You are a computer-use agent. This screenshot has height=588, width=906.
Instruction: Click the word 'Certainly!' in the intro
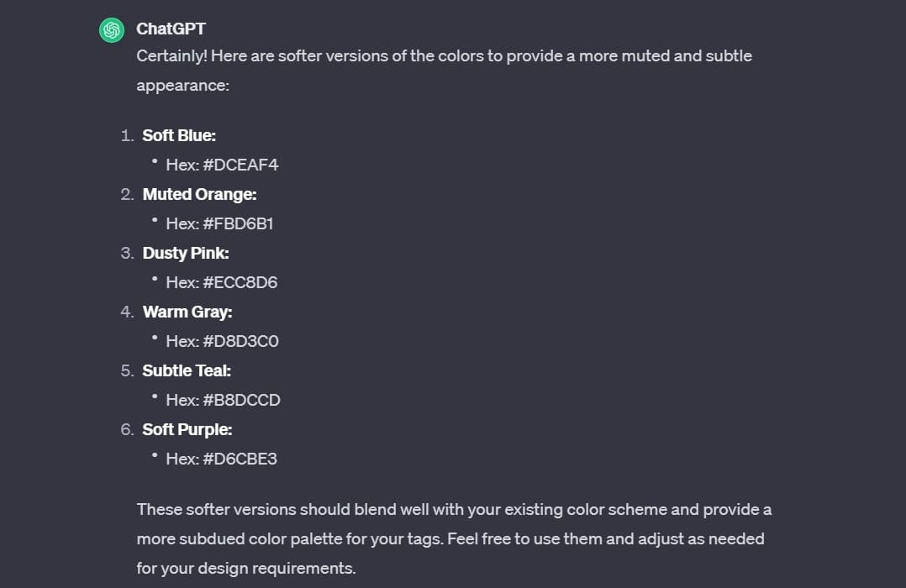(171, 56)
